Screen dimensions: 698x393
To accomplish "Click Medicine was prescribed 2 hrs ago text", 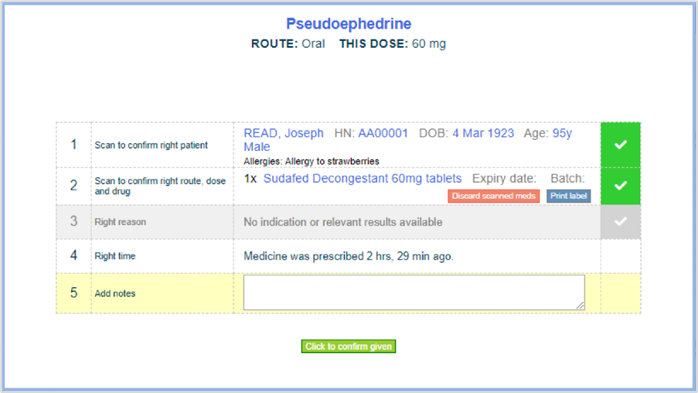I will (x=348, y=256).
